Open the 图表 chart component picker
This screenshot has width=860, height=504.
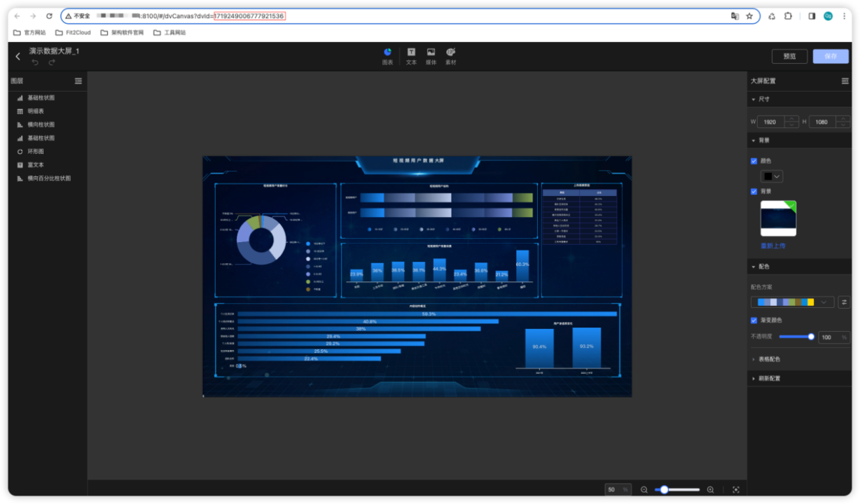[x=387, y=57]
